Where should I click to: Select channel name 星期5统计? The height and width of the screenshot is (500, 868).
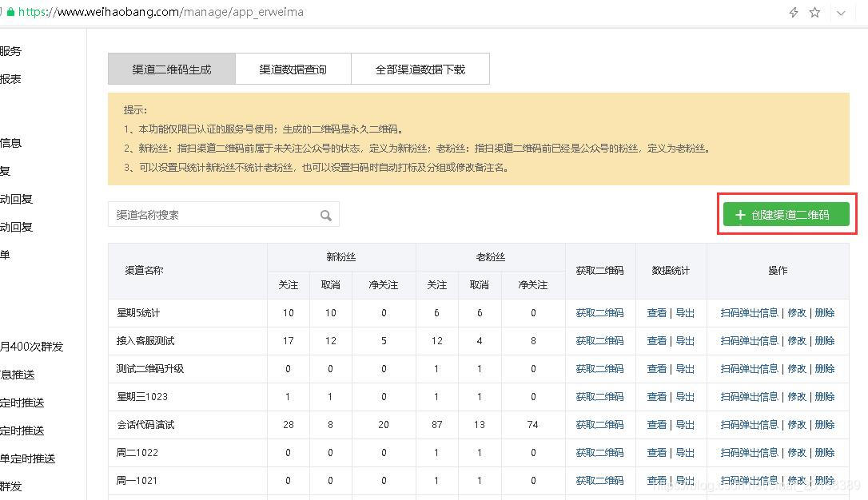pyautogui.click(x=137, y=313)
